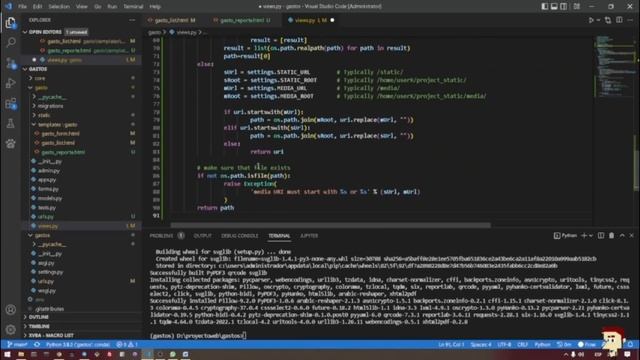
Task: Open the Testing flask view
Action: 11,123
